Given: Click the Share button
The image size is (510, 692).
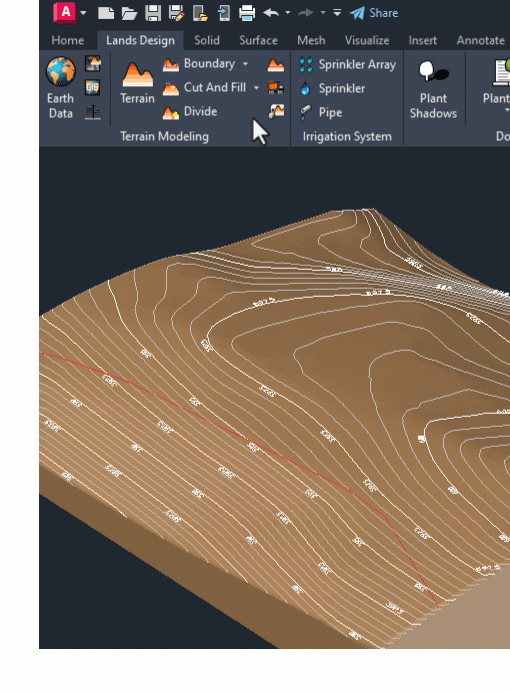Looking at the screenshot, I should [374, 13].
